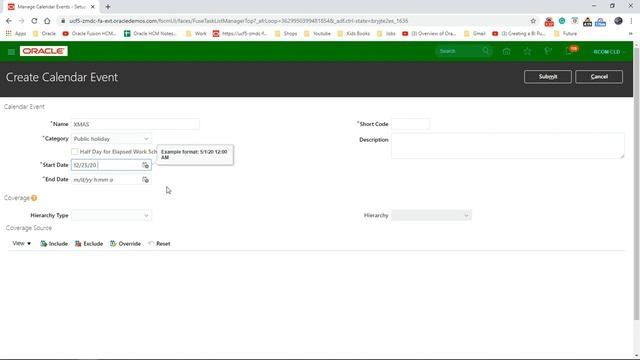Tick Half Day for Elapsed Work Schedule checkbox

click(74, 151)
